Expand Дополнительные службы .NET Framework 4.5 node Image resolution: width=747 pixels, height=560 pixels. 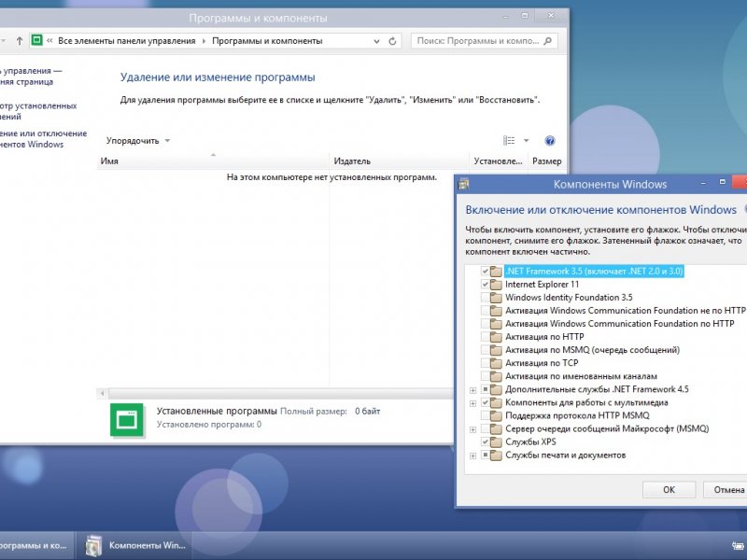tap(472, 390)
